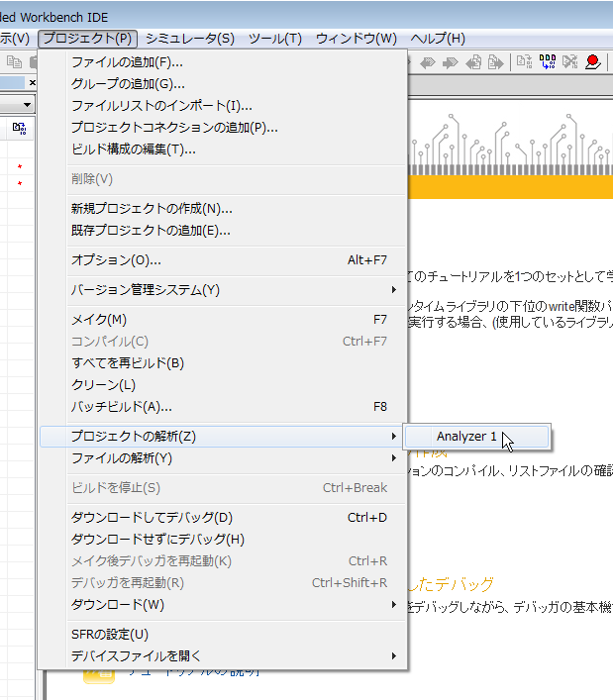Click the greyed コンパイル(C) item
Screen dimensions: 613x700
[x=223, y=342]
